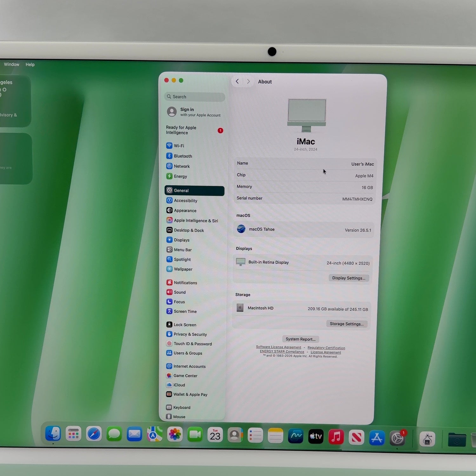Select Accessibility in the sidebar
The height and width of the screenshot is (476, 476).
click(182, 201)
